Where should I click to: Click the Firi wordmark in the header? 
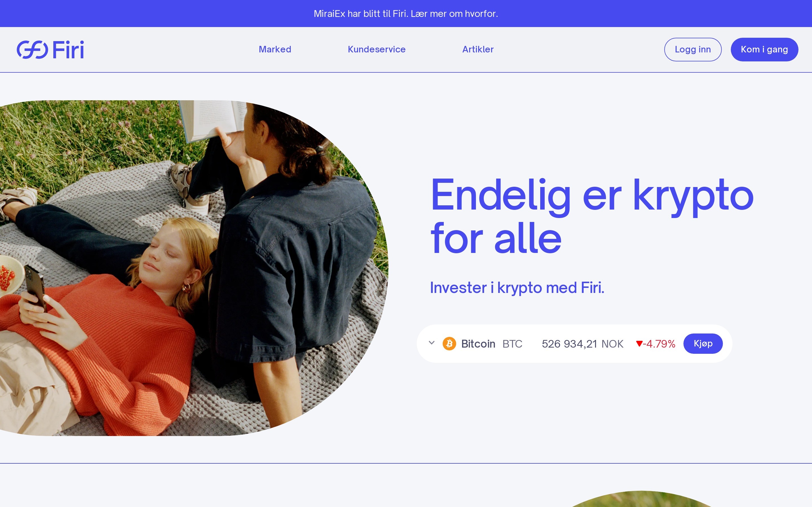coord(68,50)
